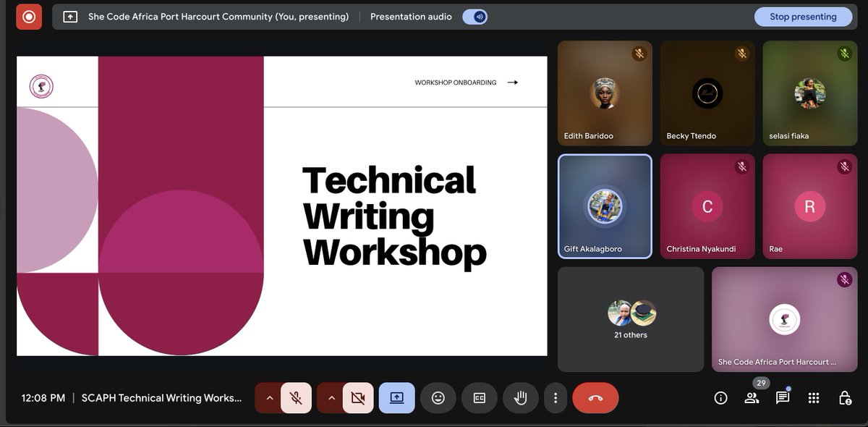Select Gift Akalagboro participant tile
Viewport: 868px width, 427px height.
[605, 206]
